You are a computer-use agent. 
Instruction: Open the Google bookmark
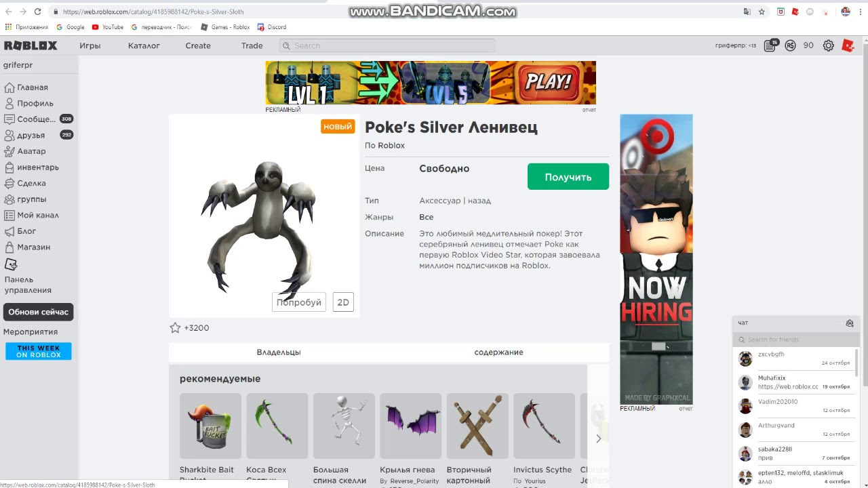[x=71, y=27]
